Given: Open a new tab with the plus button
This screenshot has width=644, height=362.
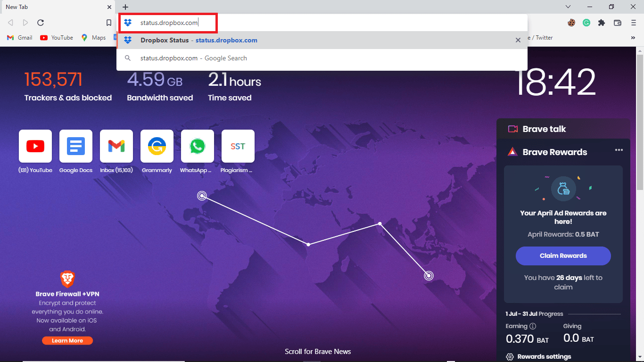Looking at the screenshot, I should (x=125, y=7).
